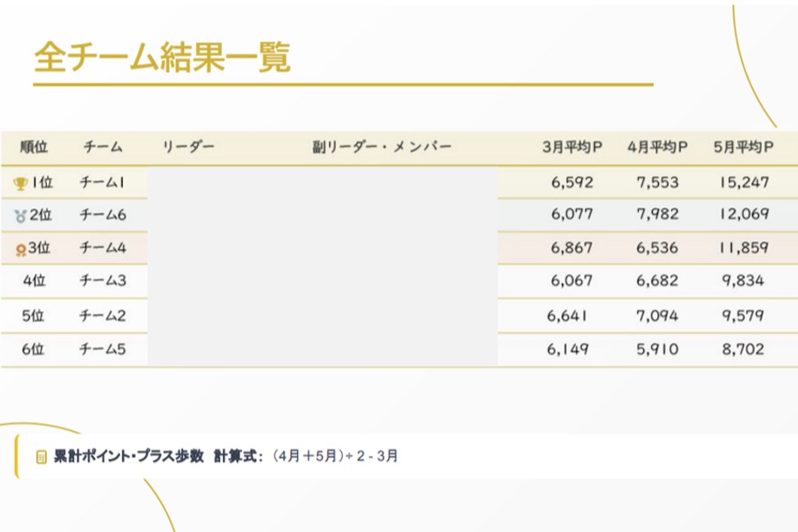Click the リーダー column header
The height and width of the screenshot is (532, 798).
[x=187, y=147]
